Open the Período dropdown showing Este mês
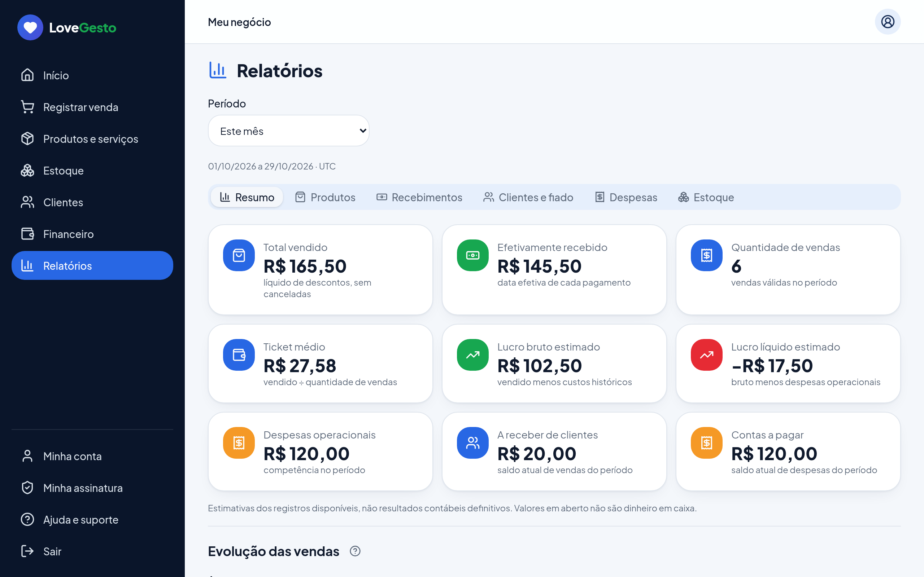Screen dimensions: 924x577 289,131
